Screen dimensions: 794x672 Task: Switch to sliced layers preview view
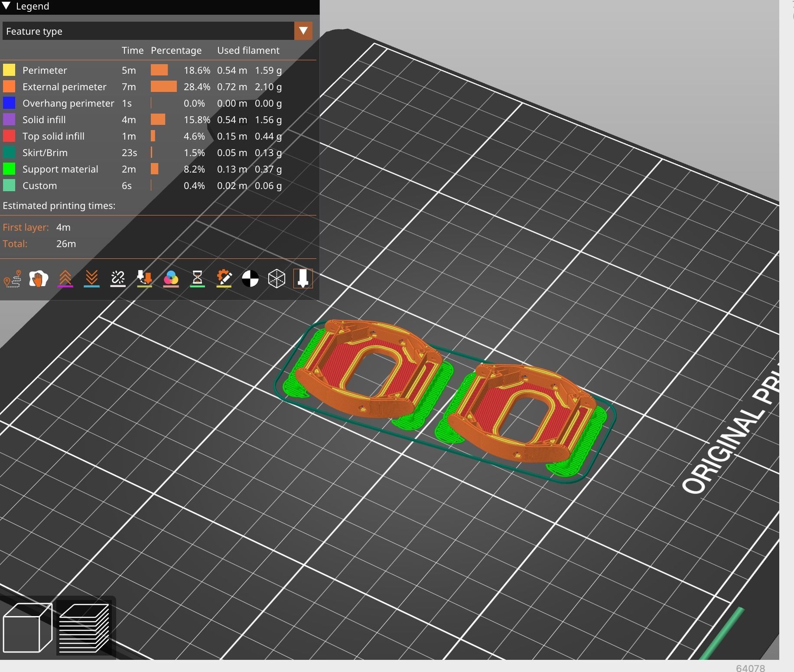[x=84, y=627]
